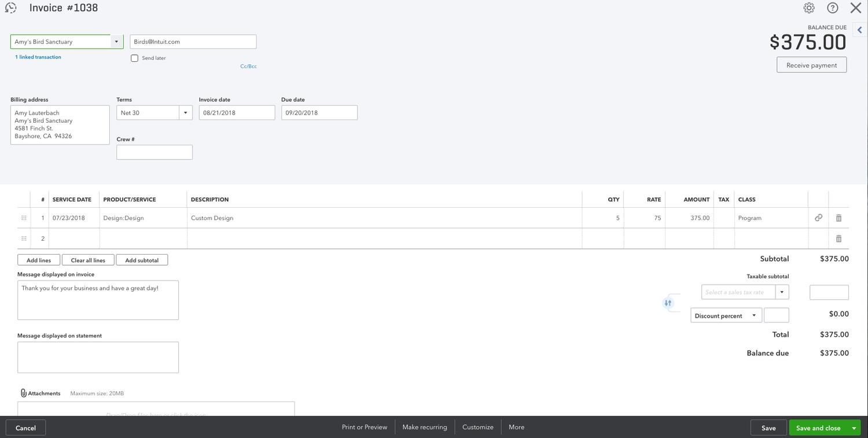
Task: Open the 1 linked transaction link
Action: 38,57
